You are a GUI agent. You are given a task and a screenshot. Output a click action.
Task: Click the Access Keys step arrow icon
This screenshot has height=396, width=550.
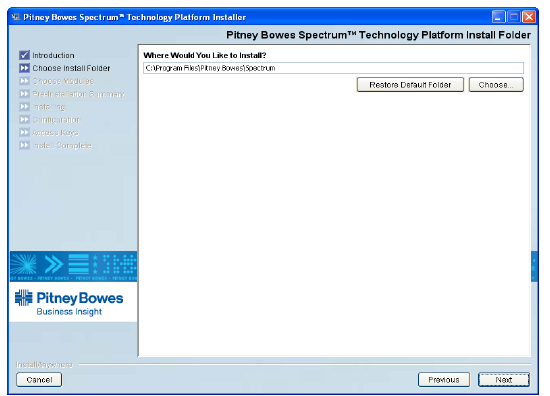click(x=25, y=132)
